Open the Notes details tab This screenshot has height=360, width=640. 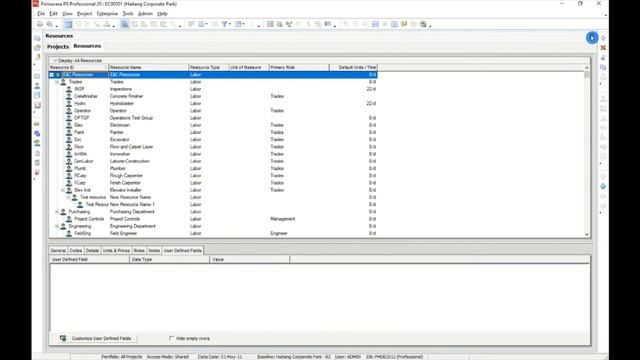[154, 251]
